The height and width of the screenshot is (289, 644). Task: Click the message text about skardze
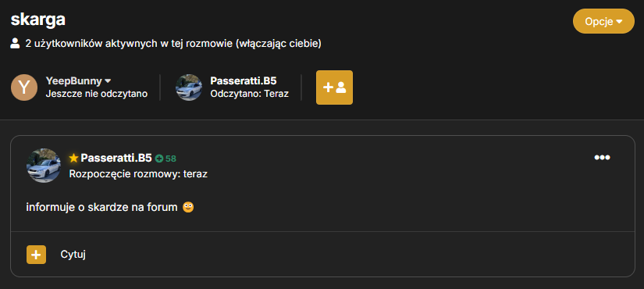pos(101,208)
